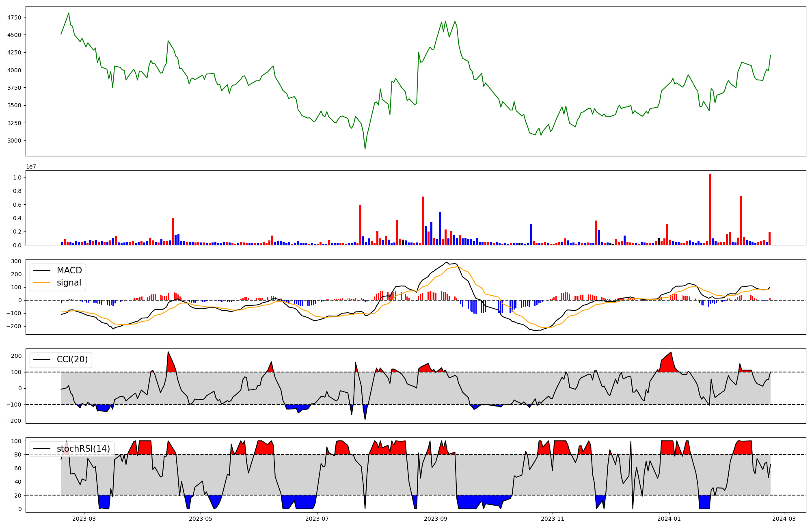The width and height of the screenshot is (812, 528).
Task: Click the tallest red volume bar
Action: [x=710, y=209]
